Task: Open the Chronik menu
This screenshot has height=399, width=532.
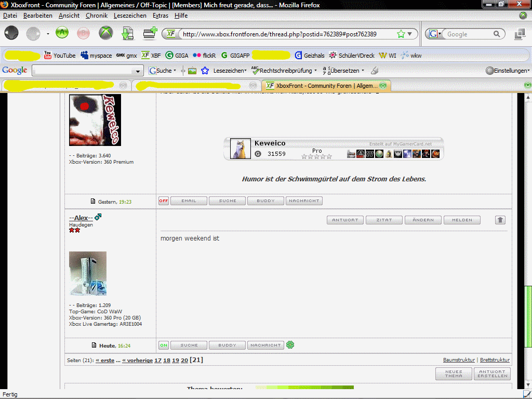Action: (x=97, y=16)
